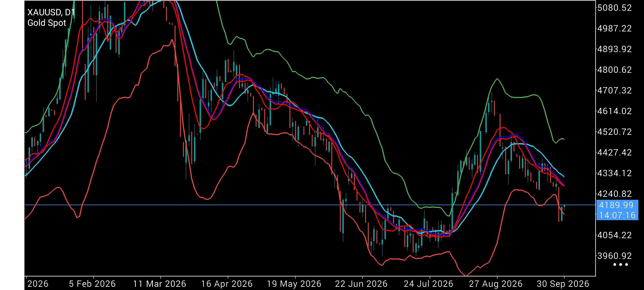Select the 5 Feb 2026 date marker

(92, 284)
